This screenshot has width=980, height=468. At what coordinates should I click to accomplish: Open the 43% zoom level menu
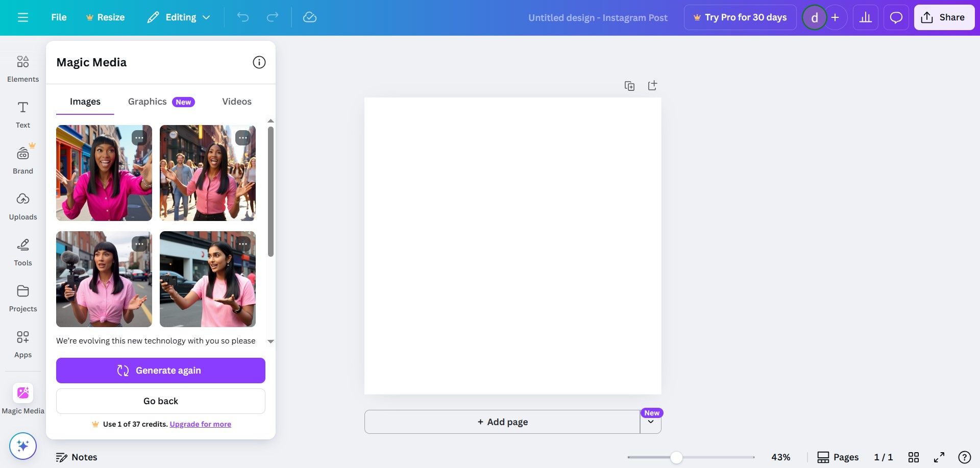pyautogui.click(x=780, y=457)
